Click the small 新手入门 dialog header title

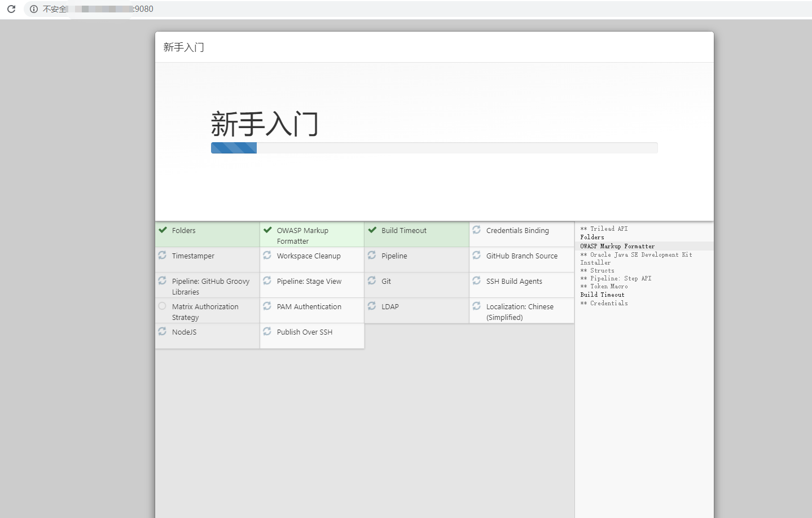click(x=184, y=47)
